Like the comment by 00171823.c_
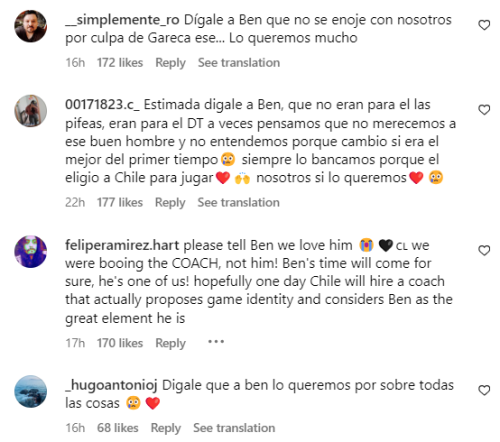This screenshot has width=500, height=442. (x=484, y=110)
